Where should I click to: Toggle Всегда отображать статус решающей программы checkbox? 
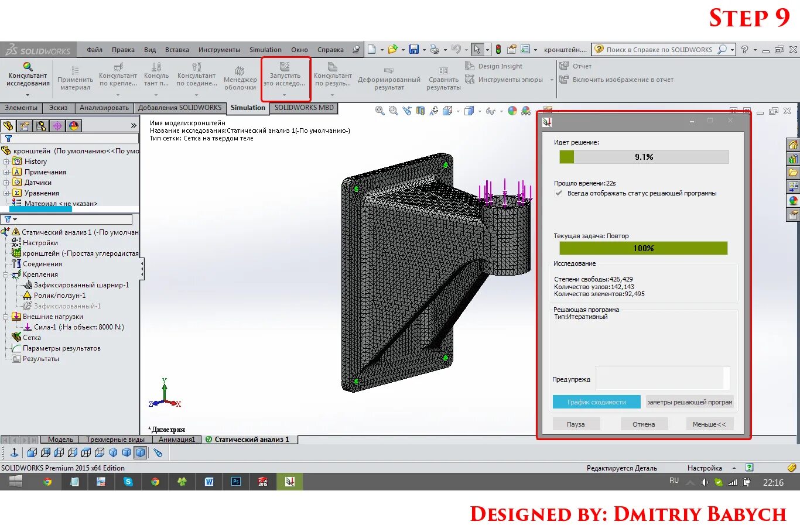tap(559, 193)
